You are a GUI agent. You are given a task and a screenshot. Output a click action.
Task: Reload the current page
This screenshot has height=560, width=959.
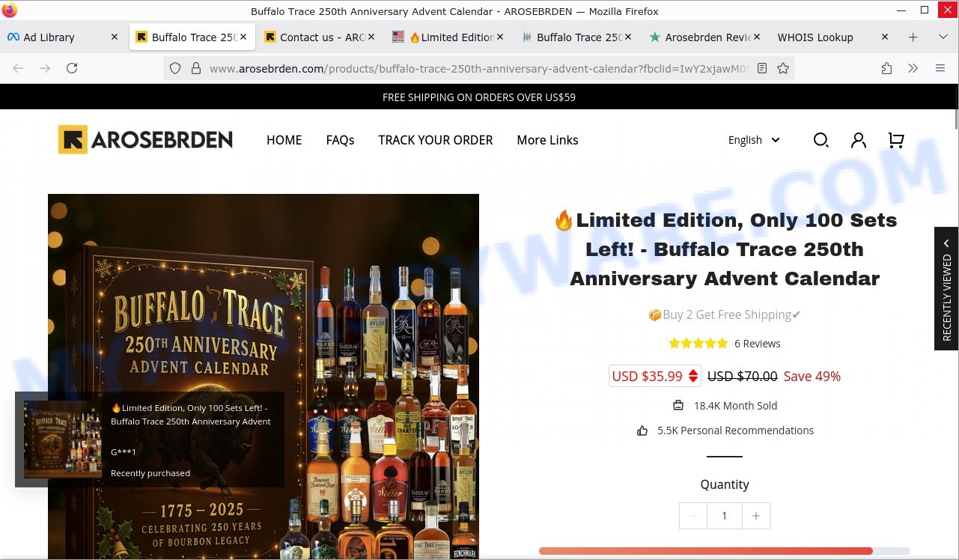pos(72,68)
